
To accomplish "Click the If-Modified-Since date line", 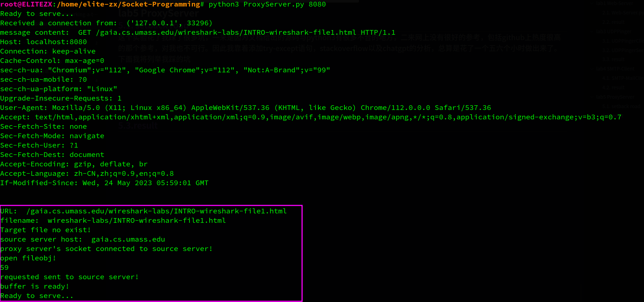I will pyautogui.click(x=104, y=183).
